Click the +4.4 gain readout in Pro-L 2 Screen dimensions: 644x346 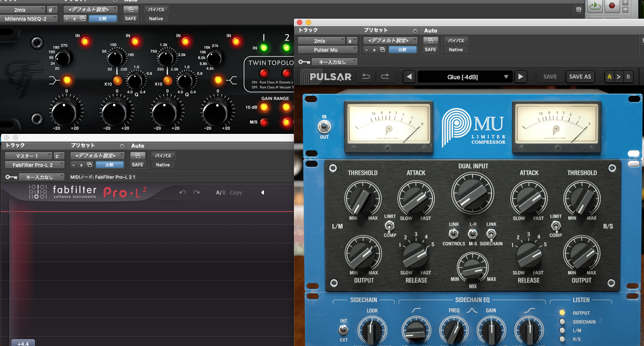23,343
